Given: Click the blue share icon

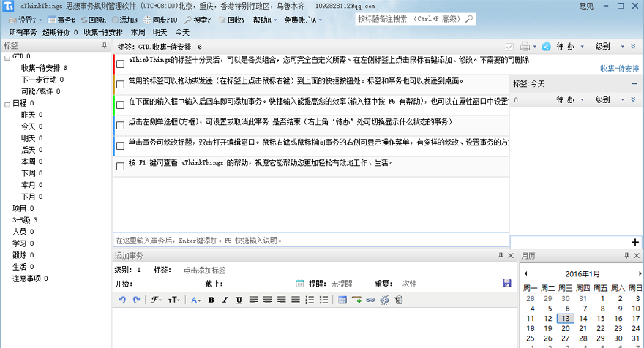Looking at the screenshot, I should tap(546, 46).
